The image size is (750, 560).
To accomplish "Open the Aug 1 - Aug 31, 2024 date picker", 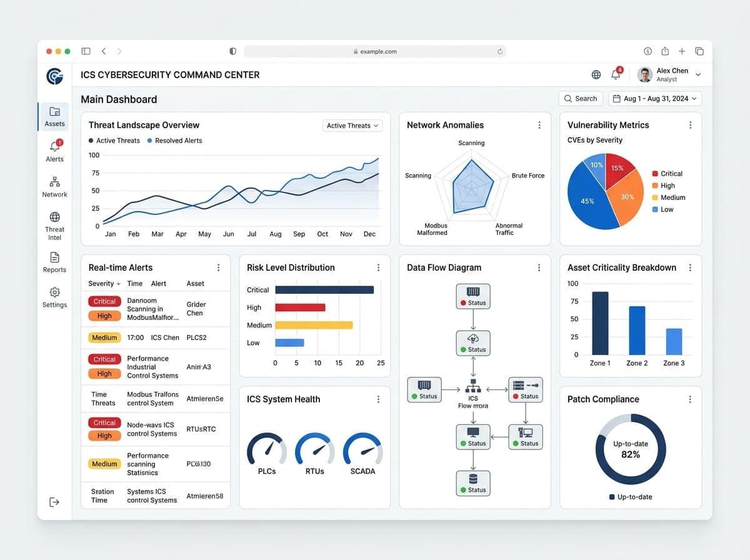I will pyautogui.click(x=655, y=98).
